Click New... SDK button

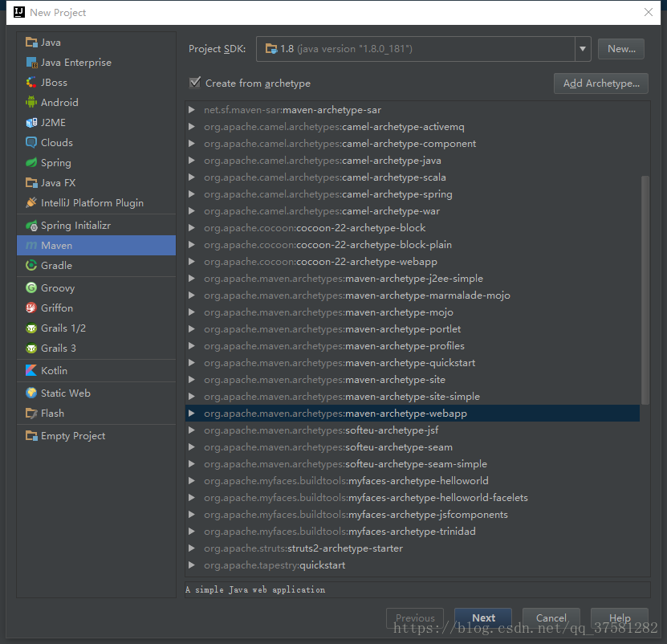point(621,49)
